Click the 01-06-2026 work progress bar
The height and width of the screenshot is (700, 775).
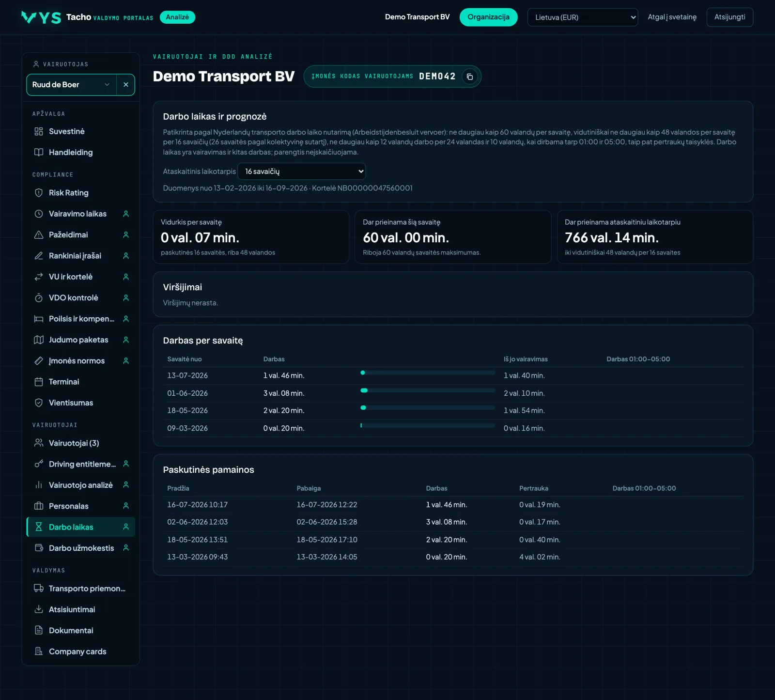428,390
